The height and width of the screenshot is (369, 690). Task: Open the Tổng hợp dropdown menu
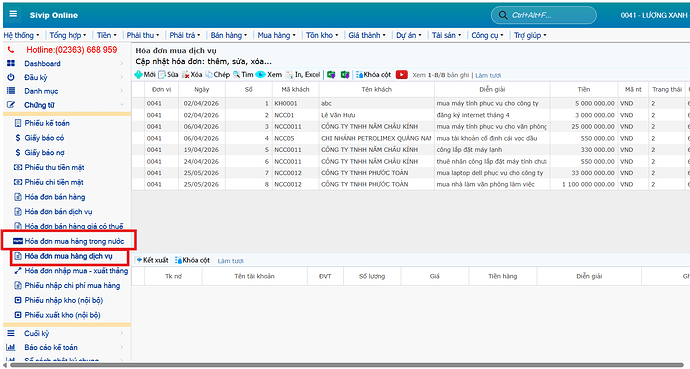[67, 35]
